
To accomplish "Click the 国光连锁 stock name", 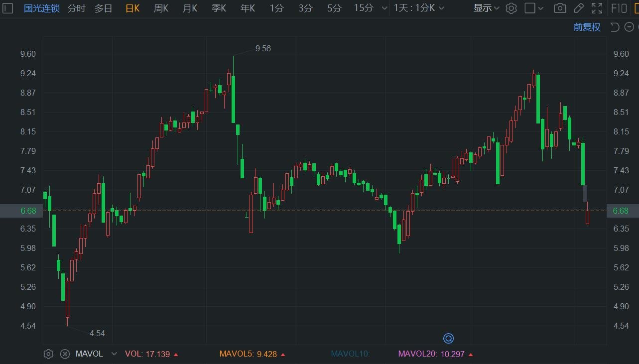I will [x=42, y=8].
